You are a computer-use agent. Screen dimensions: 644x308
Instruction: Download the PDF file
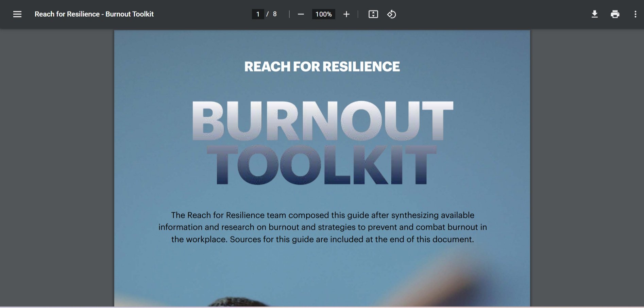(594, 14)
